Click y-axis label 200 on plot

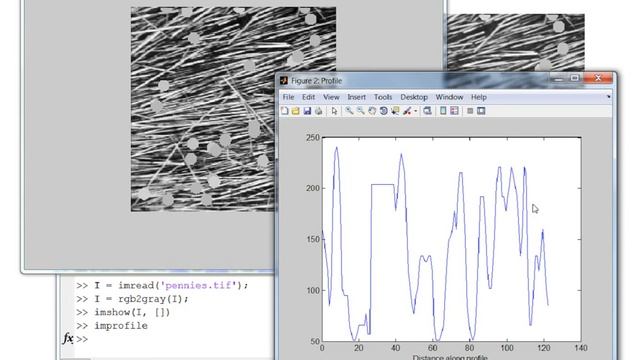[x=313, y=189]
